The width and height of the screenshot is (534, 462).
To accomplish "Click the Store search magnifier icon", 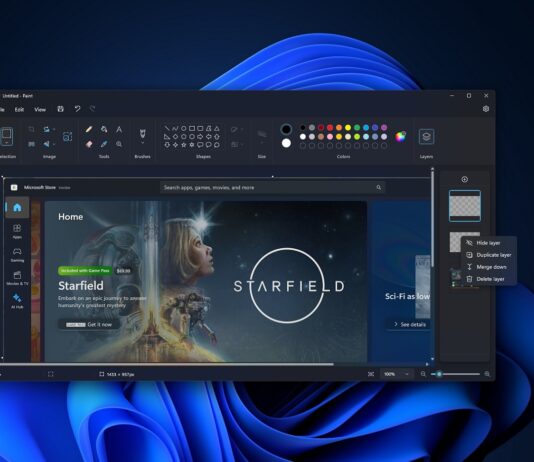I will 379,188.
